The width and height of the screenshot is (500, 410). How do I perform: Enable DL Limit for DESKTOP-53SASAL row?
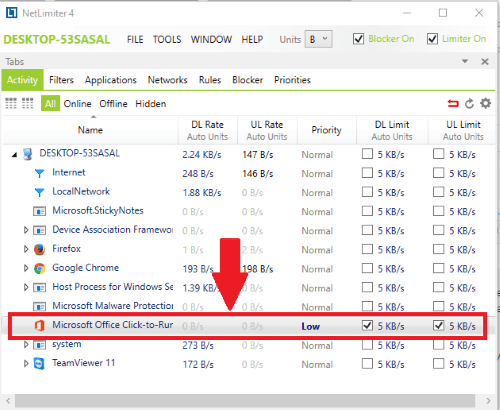pos(367,154)
